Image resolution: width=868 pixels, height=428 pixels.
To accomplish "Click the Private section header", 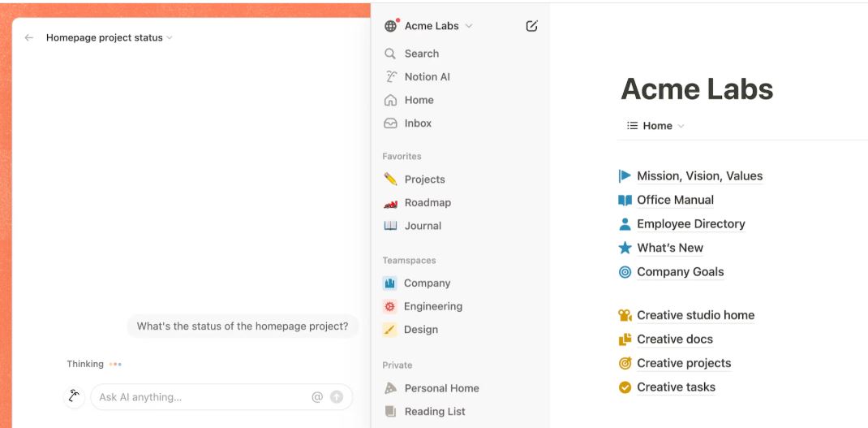I will click(397, 365).
